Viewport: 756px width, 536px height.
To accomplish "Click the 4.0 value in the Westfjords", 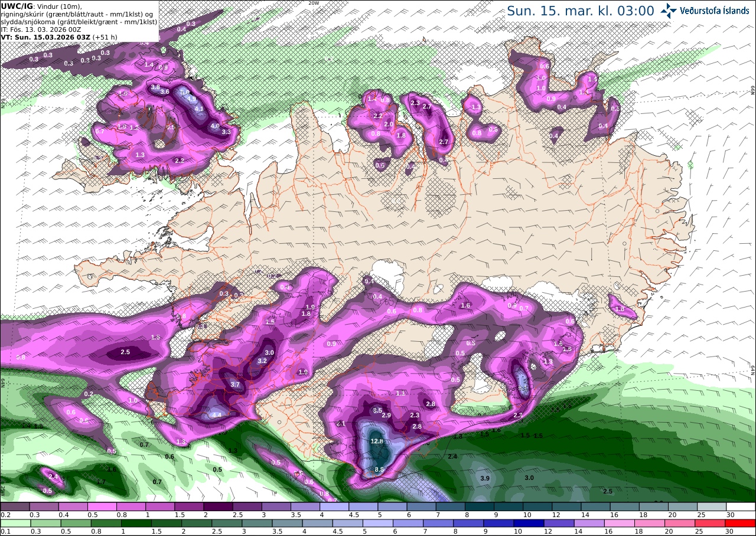I will [x=215, y=126].
